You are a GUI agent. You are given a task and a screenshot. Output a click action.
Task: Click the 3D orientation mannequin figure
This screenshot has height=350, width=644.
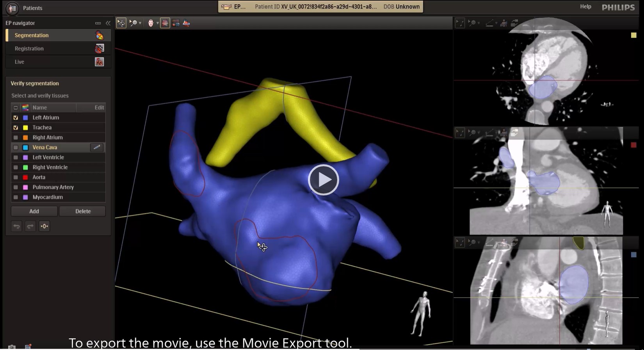[x=421, y=313]
